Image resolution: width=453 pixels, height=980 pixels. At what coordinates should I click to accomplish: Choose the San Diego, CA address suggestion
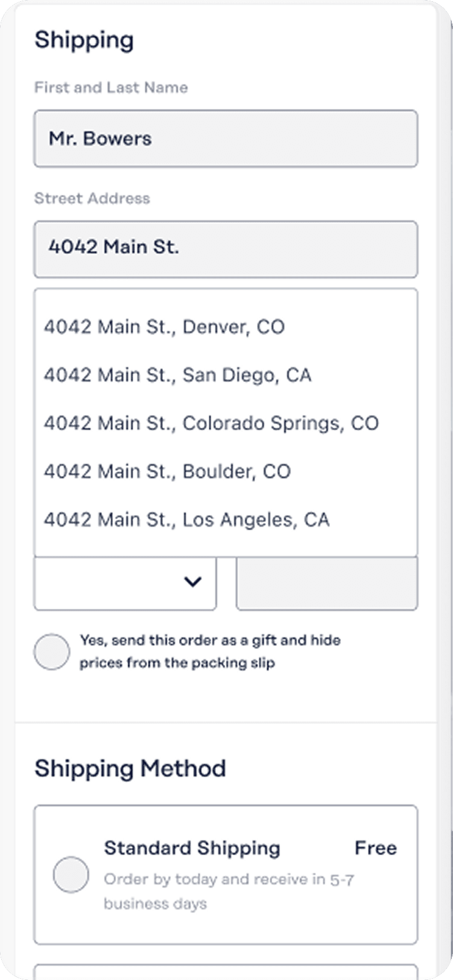pyautogui.click(x=177, y=375)
